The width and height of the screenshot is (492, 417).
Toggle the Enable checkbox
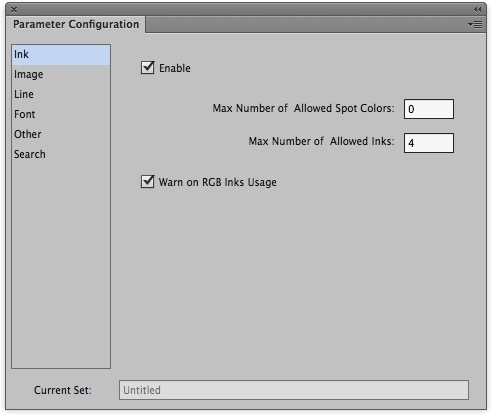tap(147, 68)
